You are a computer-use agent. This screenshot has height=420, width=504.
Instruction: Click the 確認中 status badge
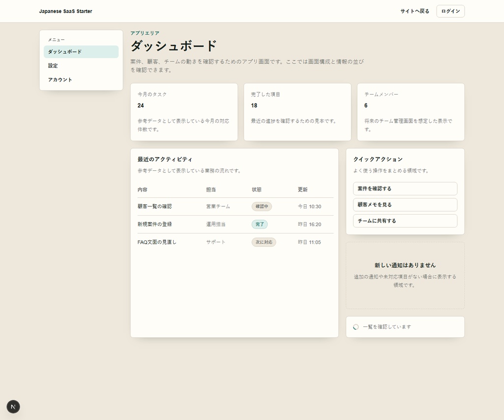point(262,206)
